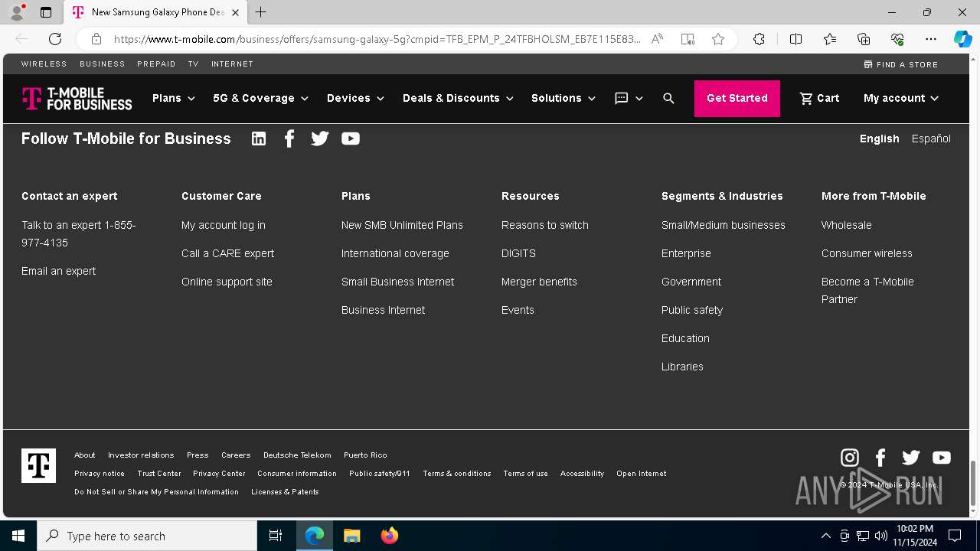
Task: Click the T-Mobile square logo in footer
Action: 38,465
